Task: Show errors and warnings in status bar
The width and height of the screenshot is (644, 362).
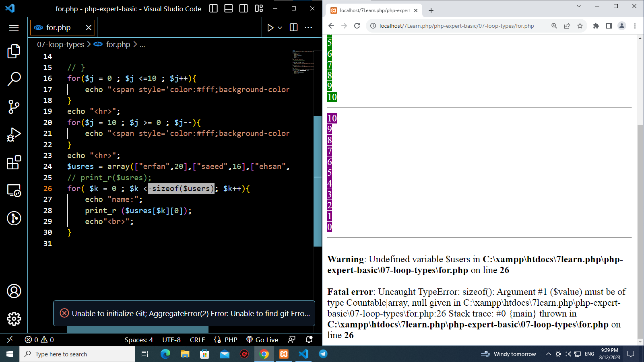Action: tap(39, 339)
